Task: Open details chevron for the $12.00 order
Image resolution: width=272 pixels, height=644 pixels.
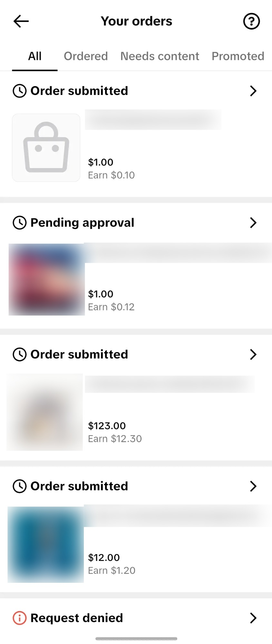Action: point(253,486)
